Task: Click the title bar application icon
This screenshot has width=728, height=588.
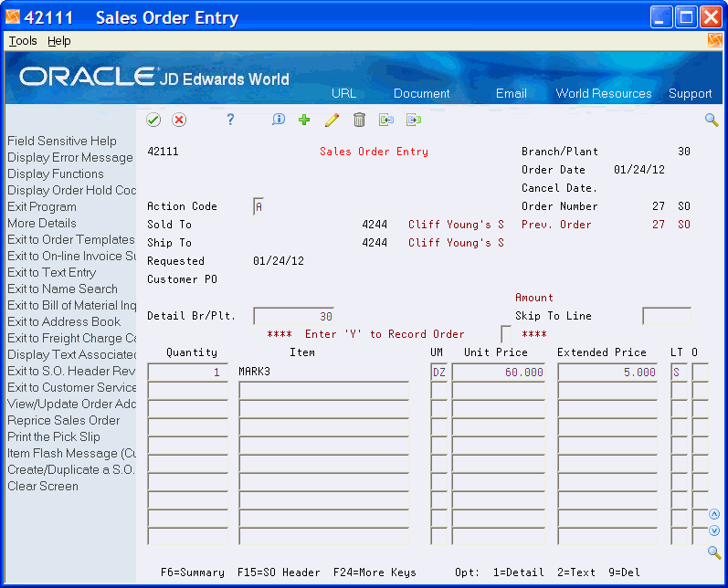Action: click(x=13, y=17)
